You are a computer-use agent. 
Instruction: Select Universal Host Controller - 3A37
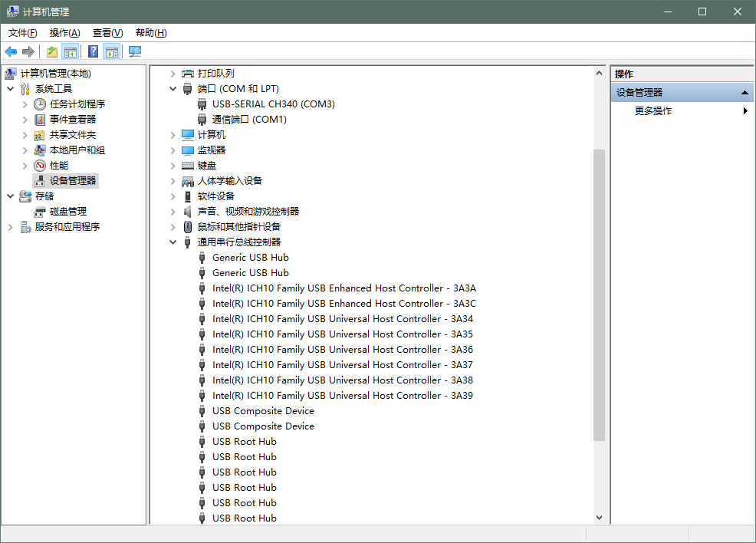tap(342, 365)
